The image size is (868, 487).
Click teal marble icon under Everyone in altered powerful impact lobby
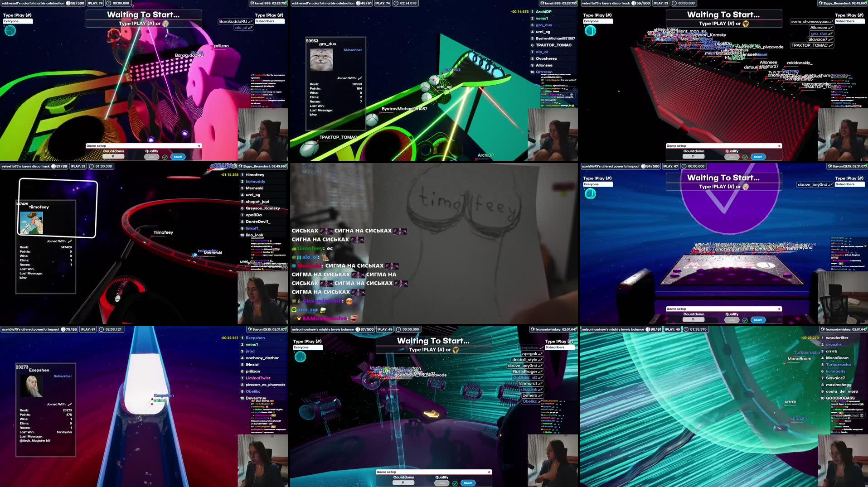pyautogui.click(x=590, y=194)
